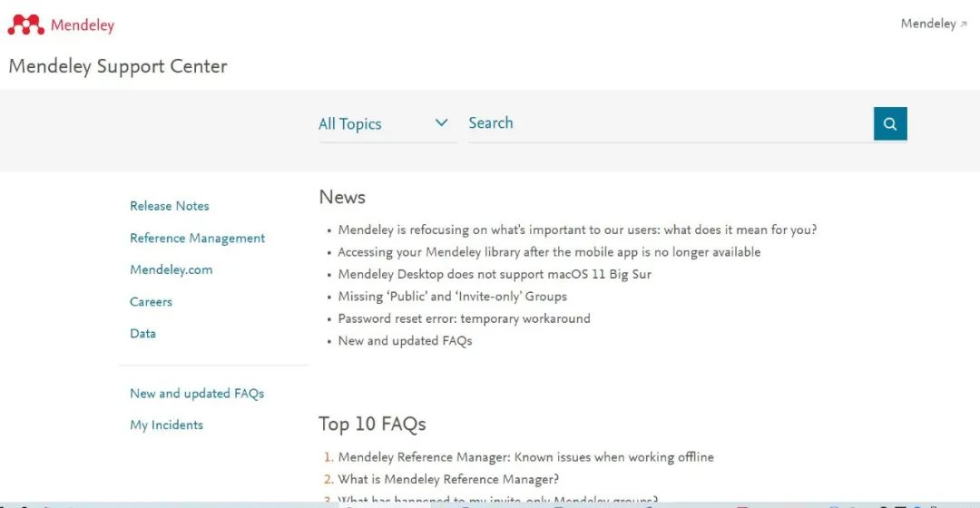Image resolution: width=980 pixels, height=508 pixels.
Task: Open 'What is Mendeley Reference Manager?' FAQ
Action: pos(448,479)
